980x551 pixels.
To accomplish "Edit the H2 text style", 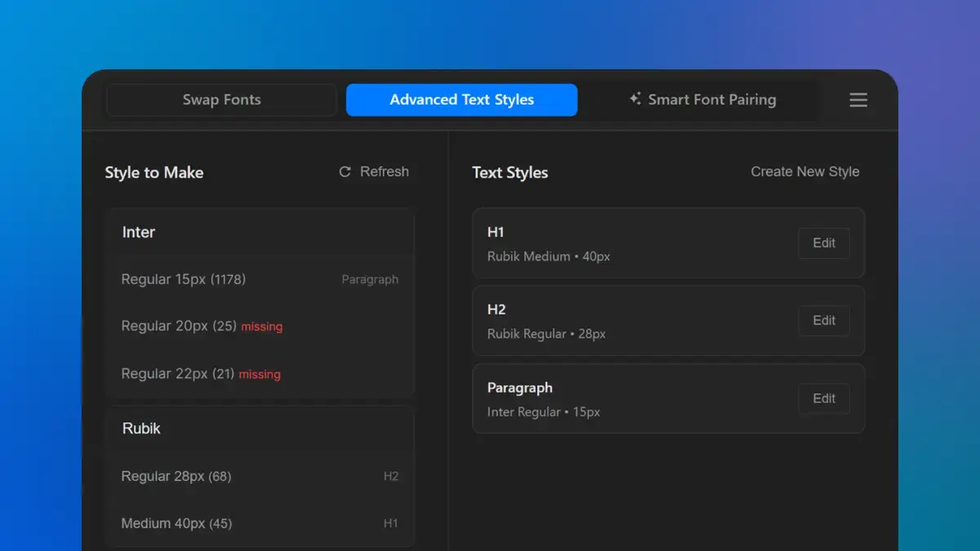I will coord(824,320).
